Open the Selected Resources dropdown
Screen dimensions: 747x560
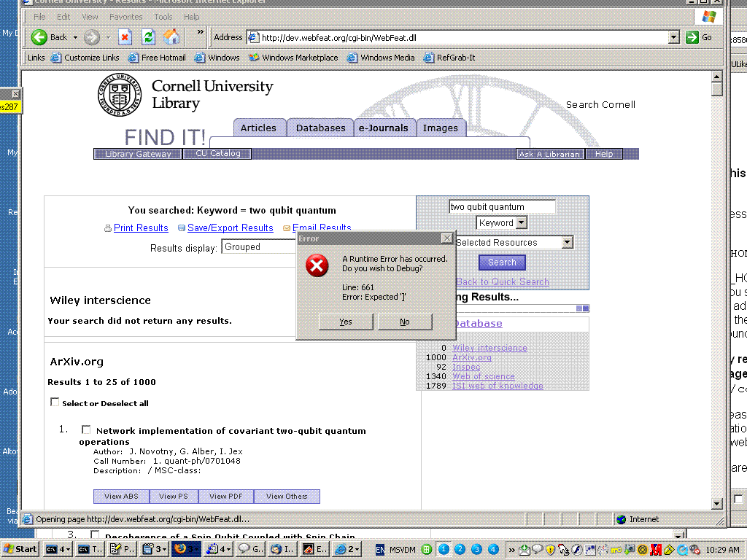(x=567, y=242)
